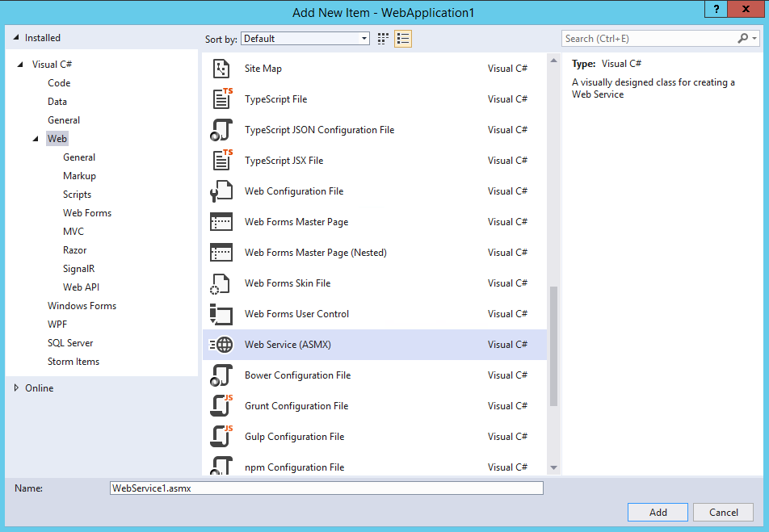Select the Web Service (ASMX) globe icon
The image size is (769, 532).
tap(221, 345)
